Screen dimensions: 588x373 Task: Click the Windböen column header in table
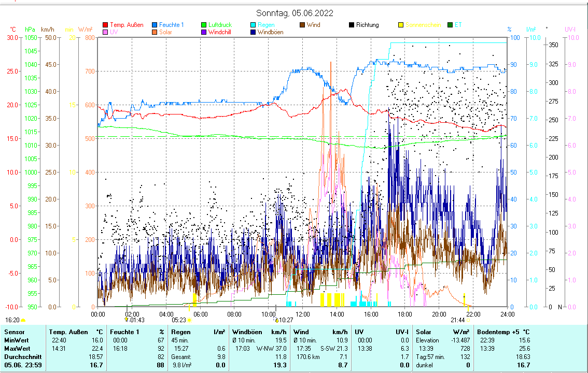[247, 332]
